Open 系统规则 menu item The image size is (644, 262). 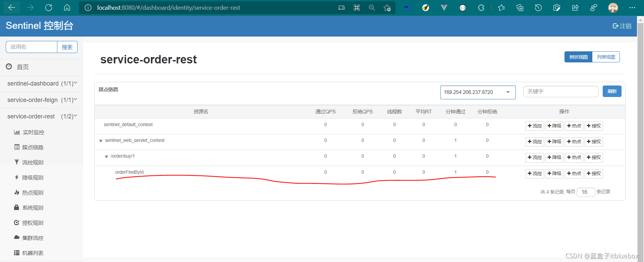click(29, 208)
